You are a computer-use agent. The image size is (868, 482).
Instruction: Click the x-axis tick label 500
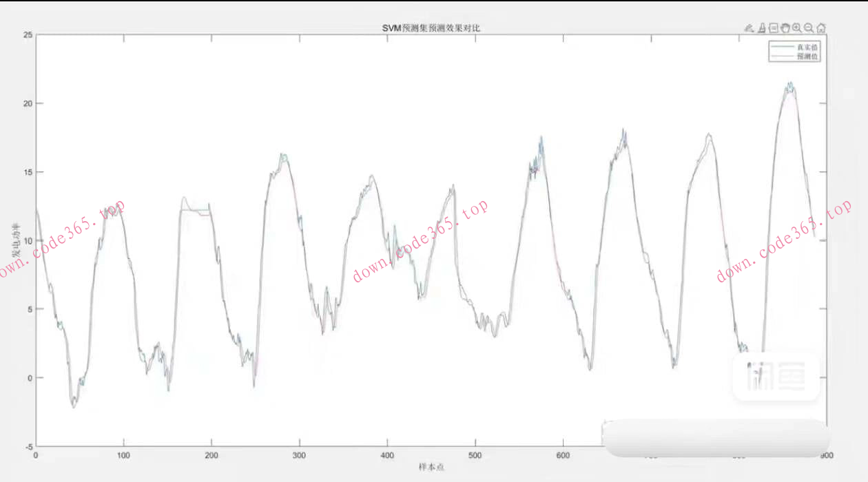point(475,455)
